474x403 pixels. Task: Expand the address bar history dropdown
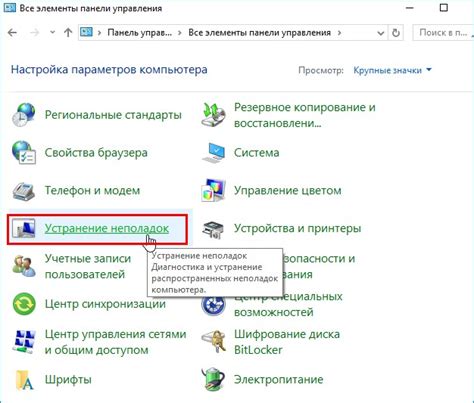pyautogui.click(x=380, y=33)
